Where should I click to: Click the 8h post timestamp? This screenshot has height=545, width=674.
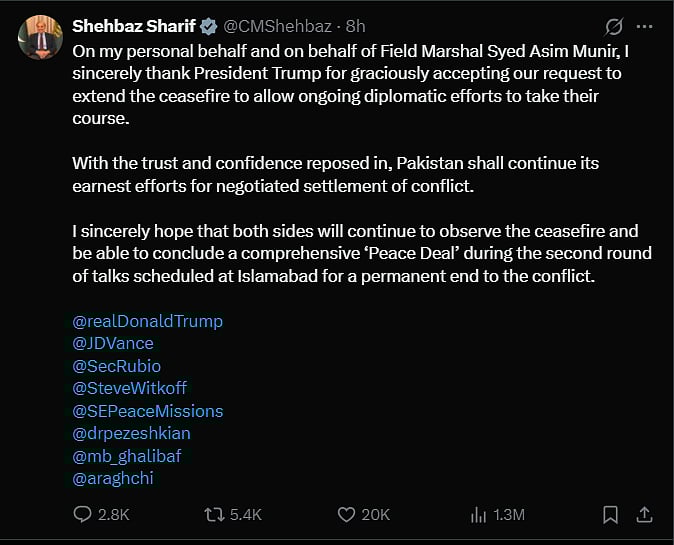click(x=356, y=24)
